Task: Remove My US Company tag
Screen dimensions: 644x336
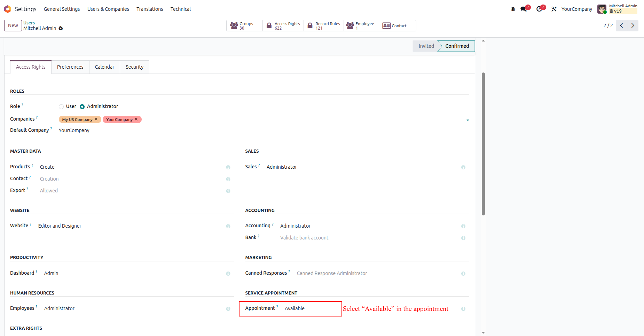Action: point(96,119)
